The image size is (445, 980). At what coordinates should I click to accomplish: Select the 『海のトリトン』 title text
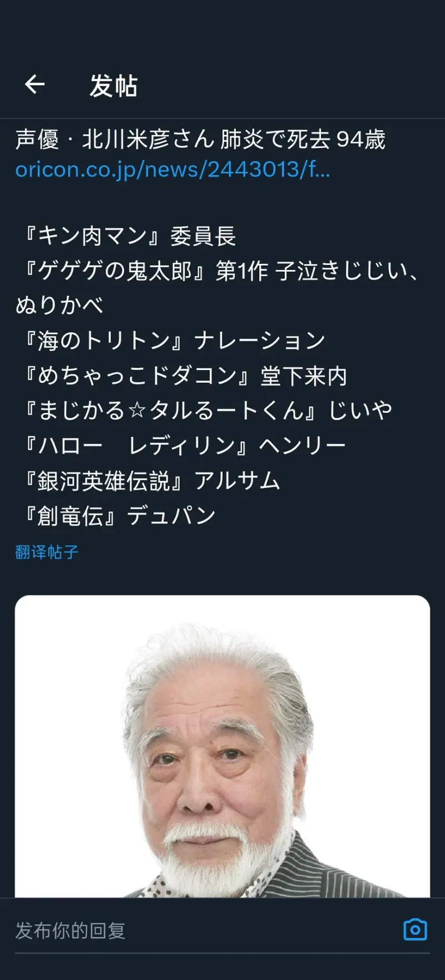point(104,341)
